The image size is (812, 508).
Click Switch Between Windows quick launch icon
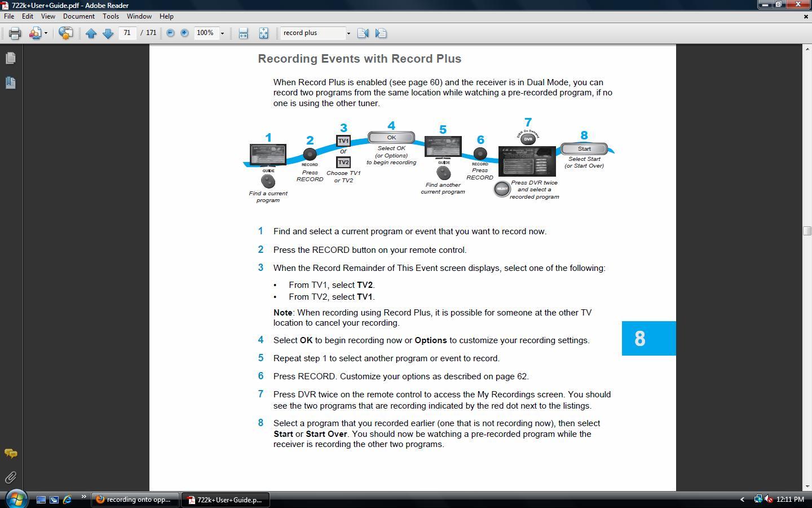pyautogui.click(x=54, y=500)
